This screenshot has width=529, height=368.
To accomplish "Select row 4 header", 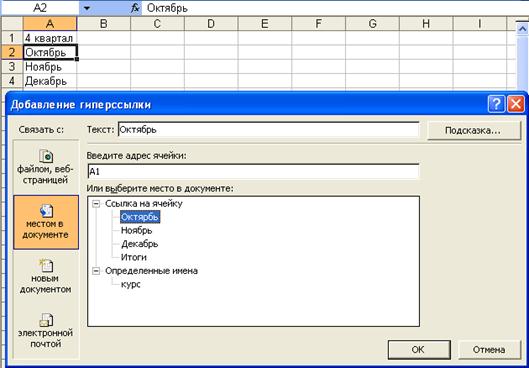I will tap(12, 81).
